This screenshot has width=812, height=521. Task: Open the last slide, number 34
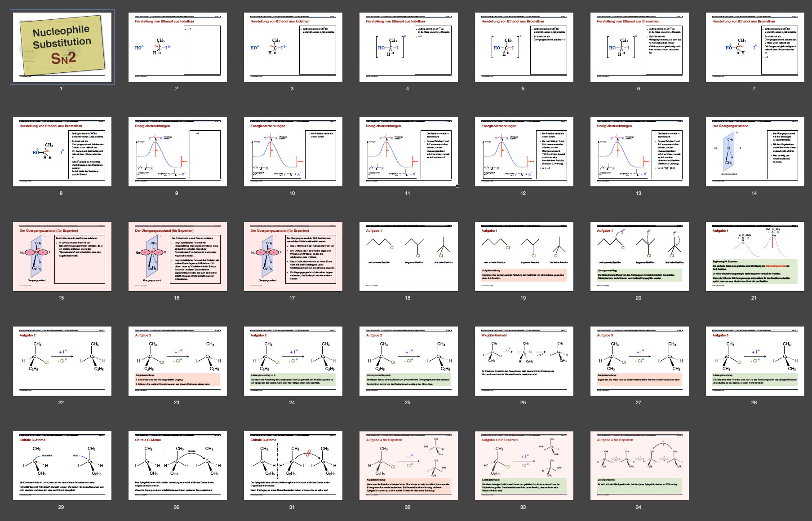click(639, 466)
